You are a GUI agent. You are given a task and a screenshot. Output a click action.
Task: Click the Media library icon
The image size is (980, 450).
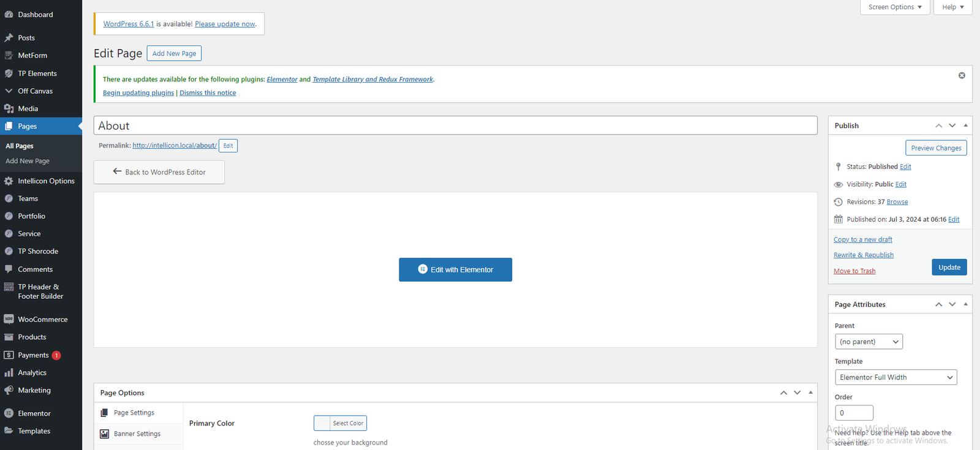[x=9, y=108]
